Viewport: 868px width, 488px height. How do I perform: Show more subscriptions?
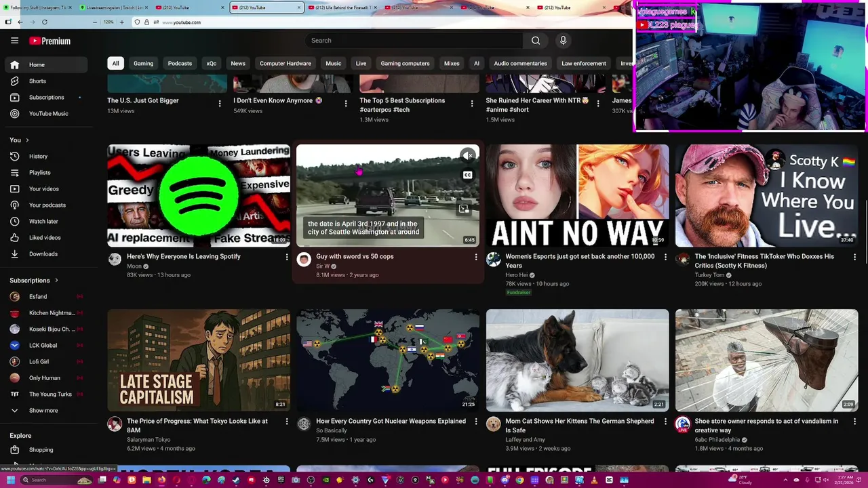click(x=45, y=410)
